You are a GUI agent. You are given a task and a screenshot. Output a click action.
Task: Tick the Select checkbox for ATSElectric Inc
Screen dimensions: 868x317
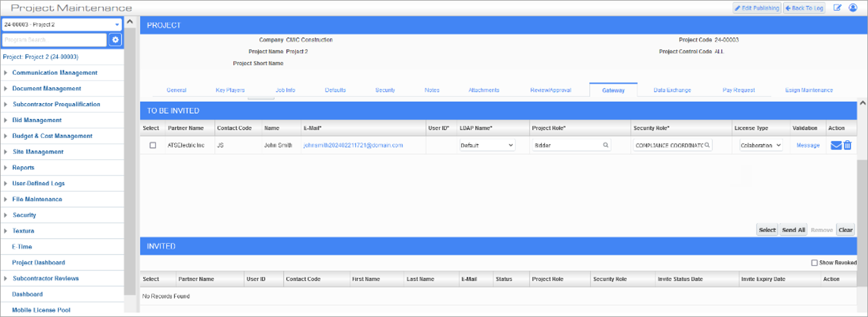pos(152,145)
